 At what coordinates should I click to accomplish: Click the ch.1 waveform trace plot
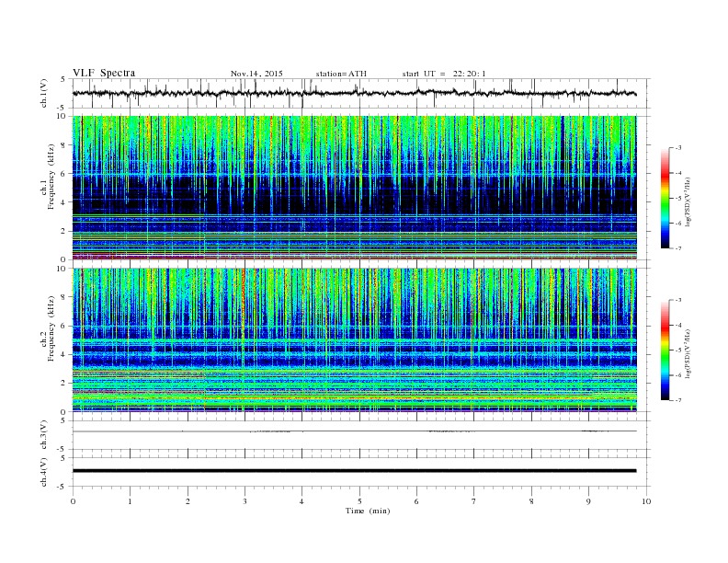coord(355,93)
